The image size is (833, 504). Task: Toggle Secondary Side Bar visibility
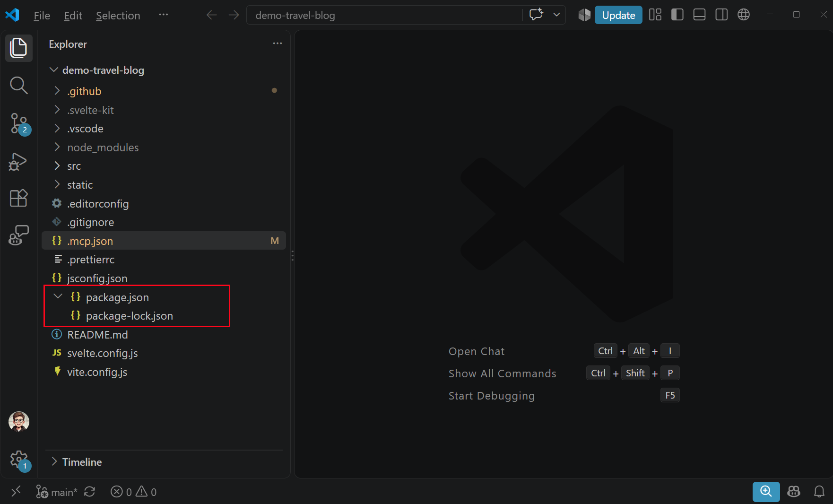[721, 15]
